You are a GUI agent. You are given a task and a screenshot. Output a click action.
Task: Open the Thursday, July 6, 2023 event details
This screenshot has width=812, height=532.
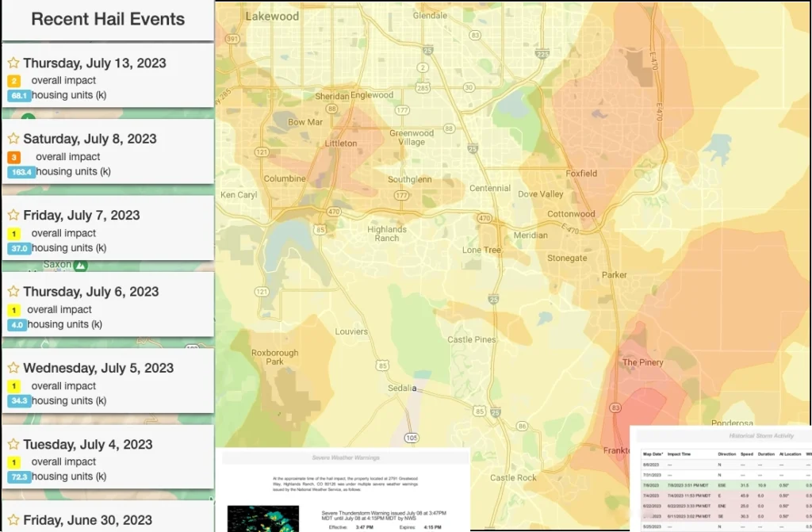click(x=90, y=292)
